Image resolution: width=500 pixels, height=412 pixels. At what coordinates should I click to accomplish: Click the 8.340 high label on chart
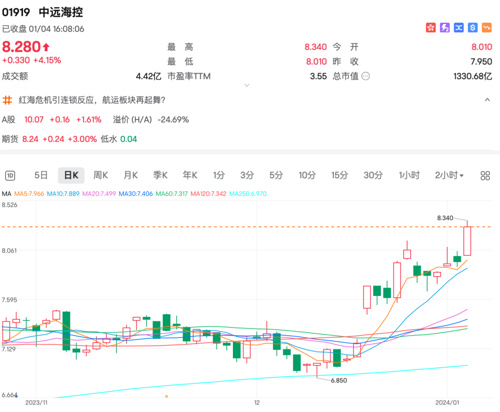click(x=445, y=218)
